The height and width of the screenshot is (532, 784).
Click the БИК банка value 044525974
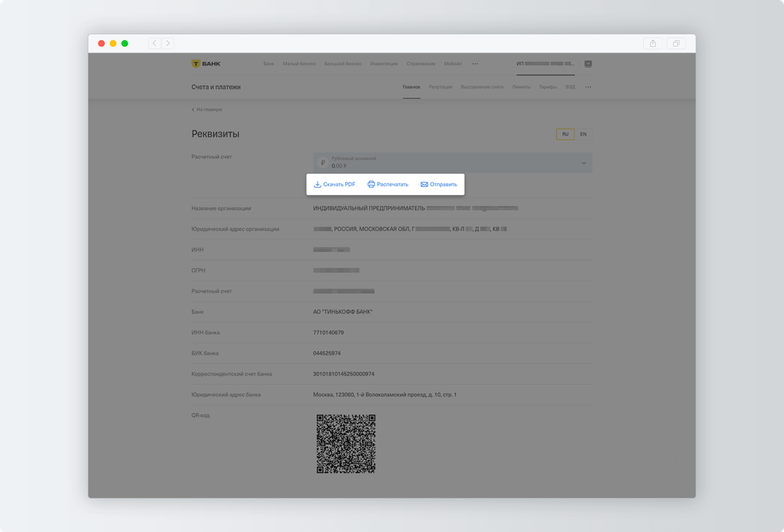327,354
